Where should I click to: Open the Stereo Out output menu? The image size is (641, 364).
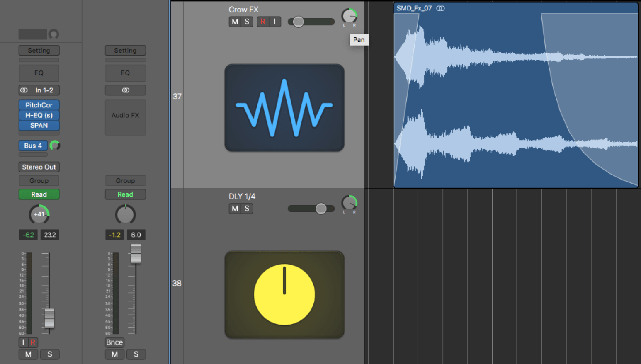(x=39, y=167)
